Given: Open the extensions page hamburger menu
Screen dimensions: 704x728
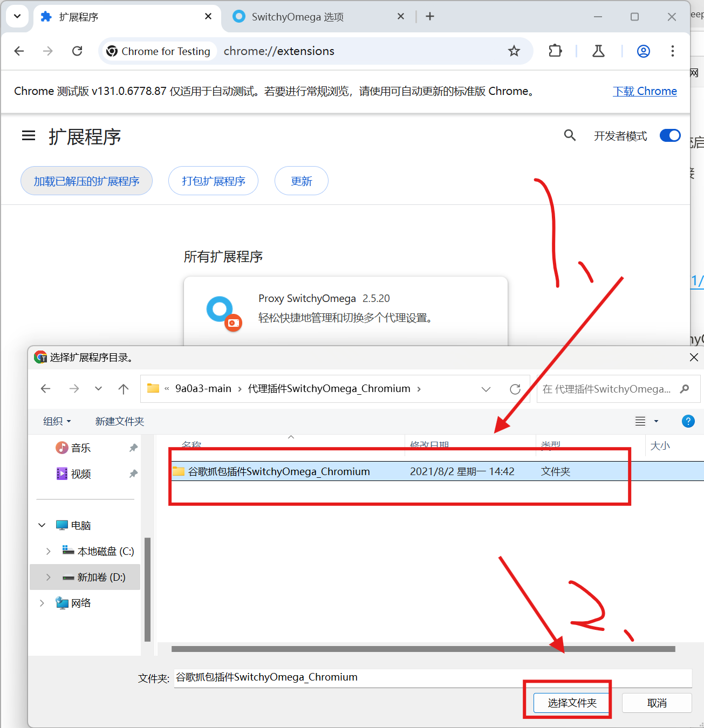Looking at the screenshot, I should tap(29, 136).
